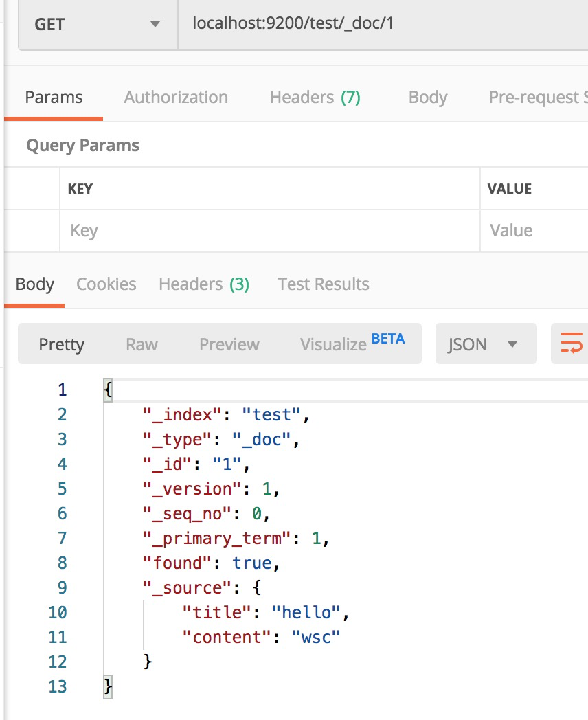Show the response Body tab
Image resolution: width=588 pixels, height=720 pixels.
[35, 284]
